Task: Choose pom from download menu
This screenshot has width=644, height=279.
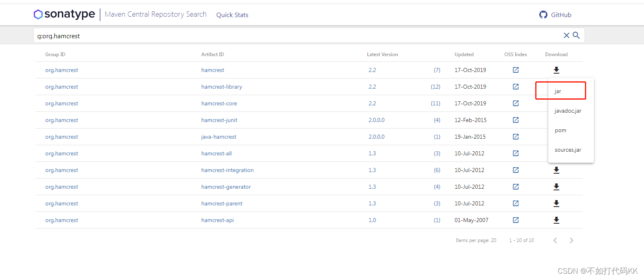Action: coord(571,130)
